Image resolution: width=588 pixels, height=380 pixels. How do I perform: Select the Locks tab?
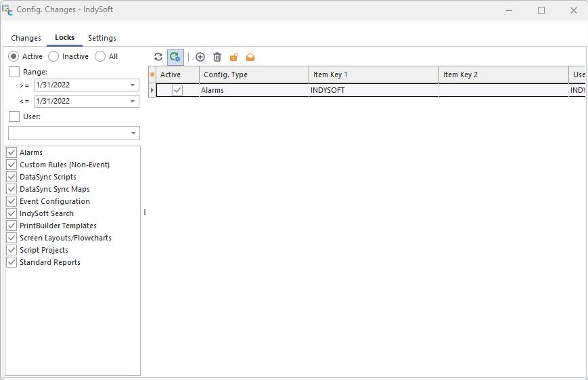tap(64, 37)
